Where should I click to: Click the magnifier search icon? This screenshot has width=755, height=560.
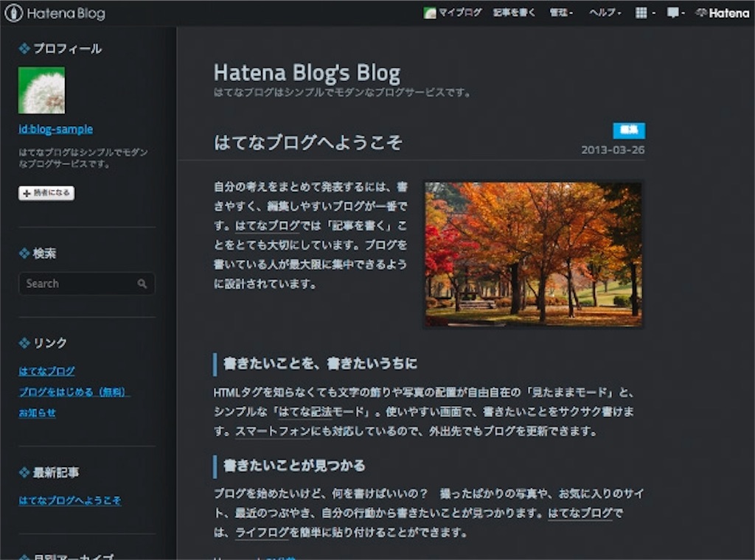[142, 284]
